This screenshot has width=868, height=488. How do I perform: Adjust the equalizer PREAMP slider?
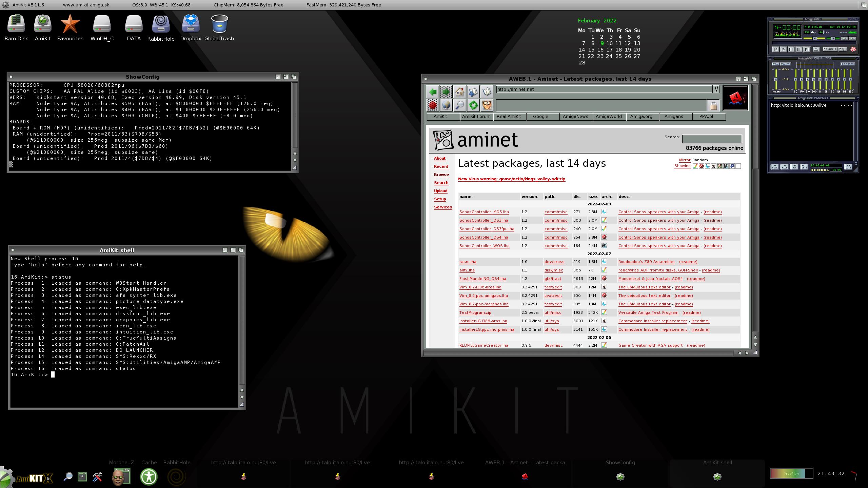pyautogui.click(x=776, y=79)
